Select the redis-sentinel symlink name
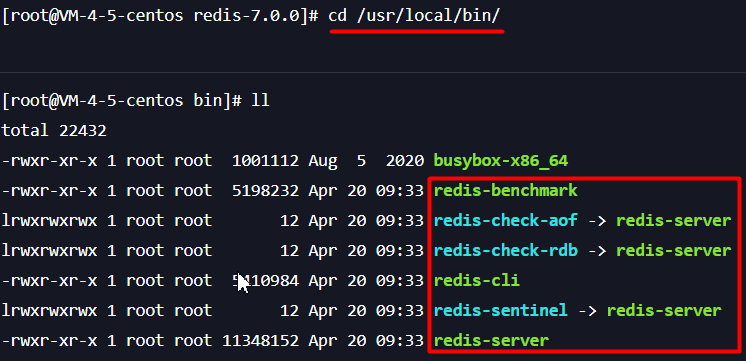746x361 pixels. point(501,311)
